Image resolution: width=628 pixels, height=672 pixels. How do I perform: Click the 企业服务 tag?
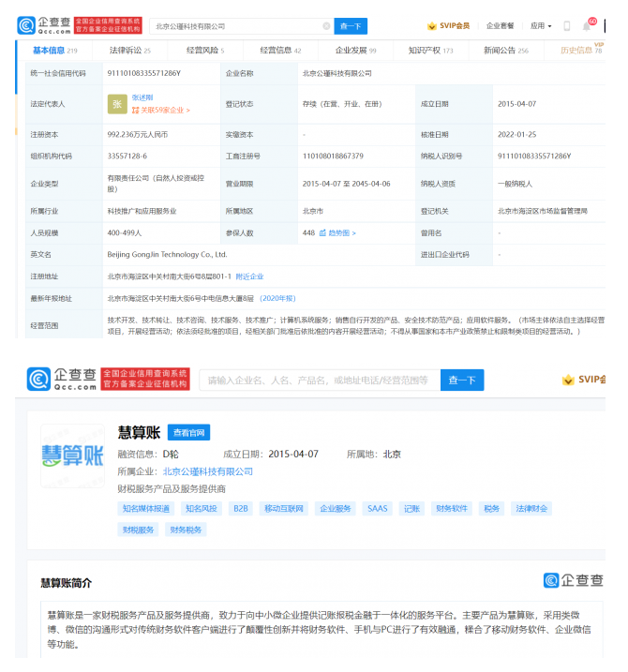point(336,508)
